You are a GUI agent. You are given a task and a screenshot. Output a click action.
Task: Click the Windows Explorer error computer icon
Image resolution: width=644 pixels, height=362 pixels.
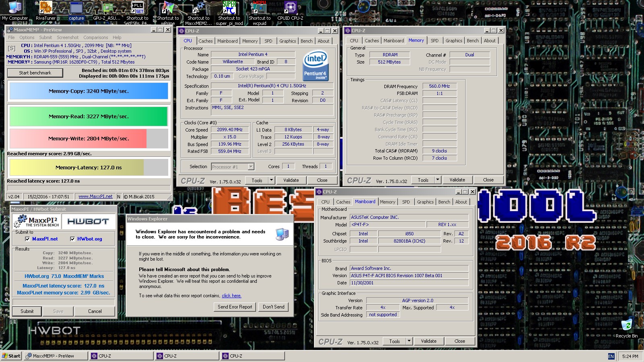(x=282, y=234)
